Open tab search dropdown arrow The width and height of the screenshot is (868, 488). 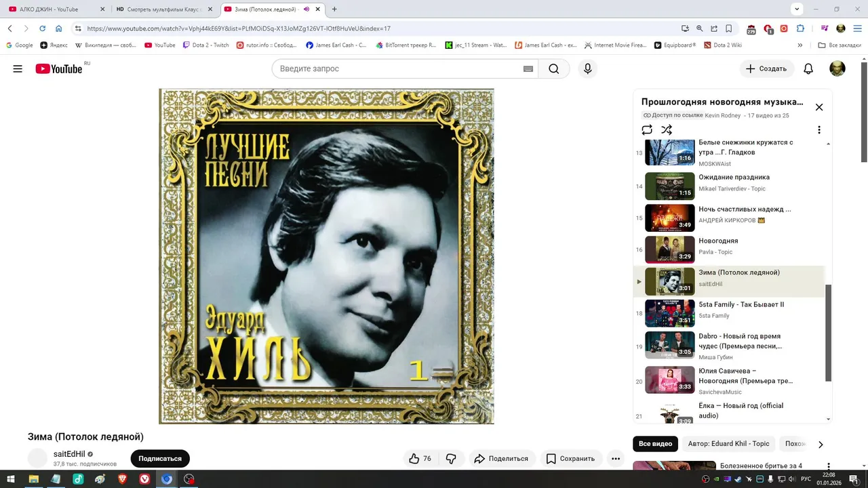[x=797, y=9]
